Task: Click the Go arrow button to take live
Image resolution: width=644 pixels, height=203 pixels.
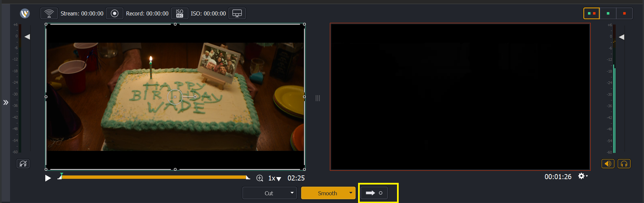Action: pos(374,193)
